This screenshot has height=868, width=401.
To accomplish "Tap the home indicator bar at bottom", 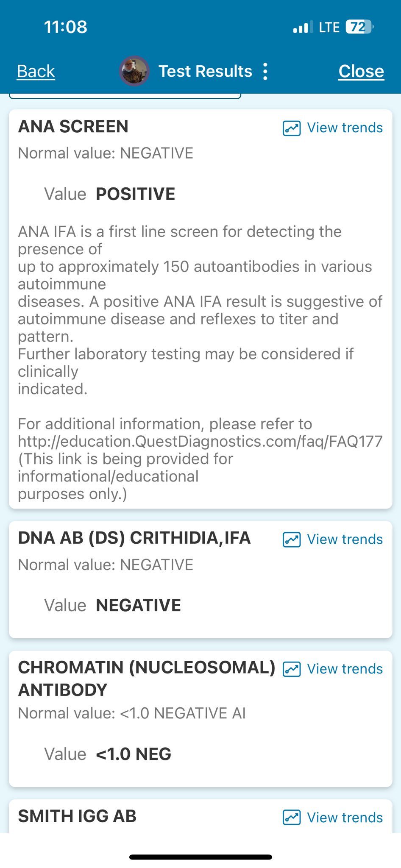I will coord(200,857).
